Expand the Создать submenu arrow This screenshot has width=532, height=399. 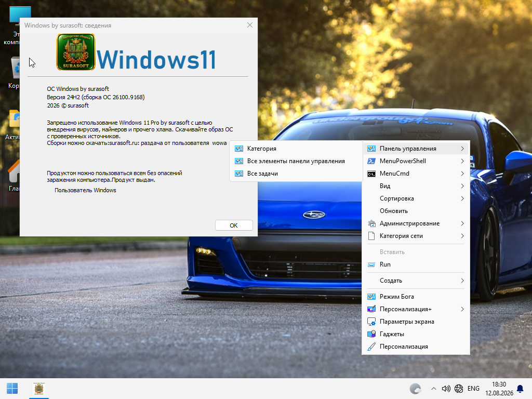pos(462,281)
